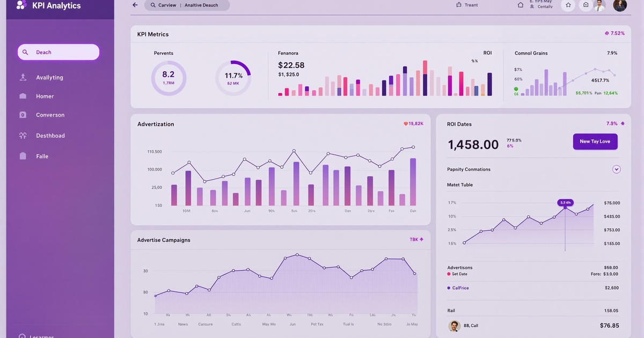Screen dimensions: 644x338
Task: Select the Converson sidebar icon
Action: click(23, 115)
